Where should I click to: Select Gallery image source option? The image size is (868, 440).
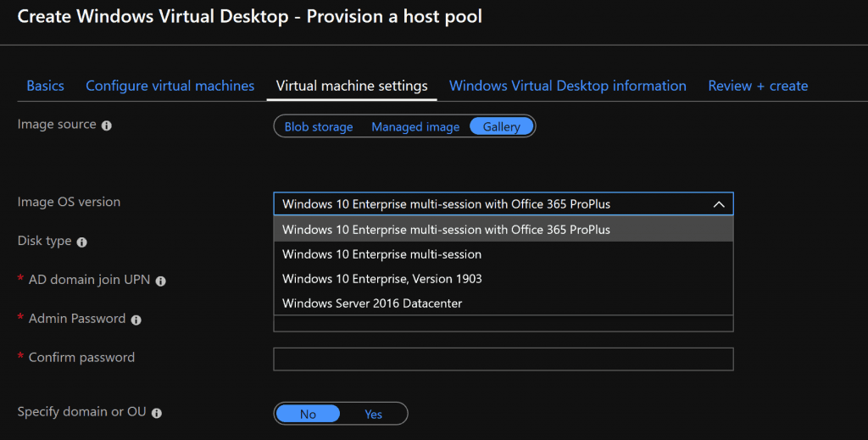(502, 126)
